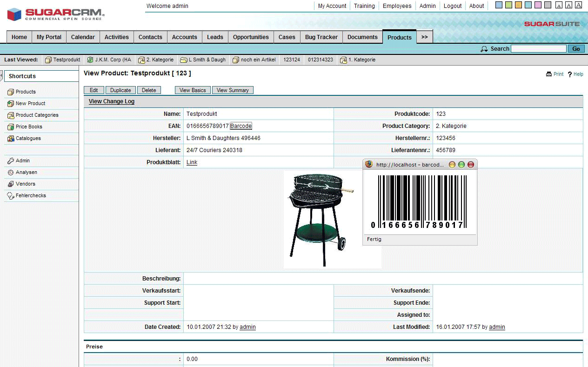Screen dimensions: 588x367
Task: Switch to the Opportunities tab
Action: click(x=251, y=37)
